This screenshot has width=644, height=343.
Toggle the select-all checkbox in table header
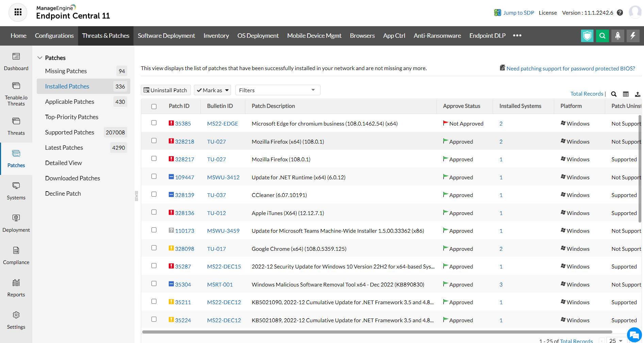tap(154, 107)
